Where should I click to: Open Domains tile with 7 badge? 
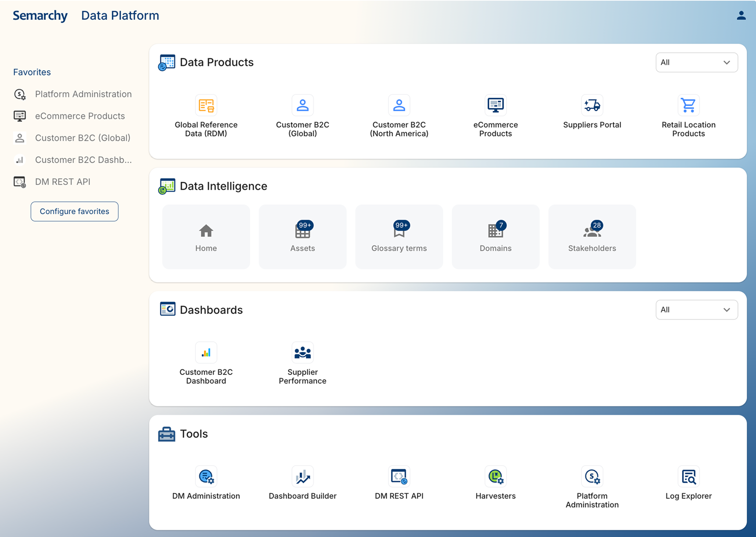[x=496, y=237]
